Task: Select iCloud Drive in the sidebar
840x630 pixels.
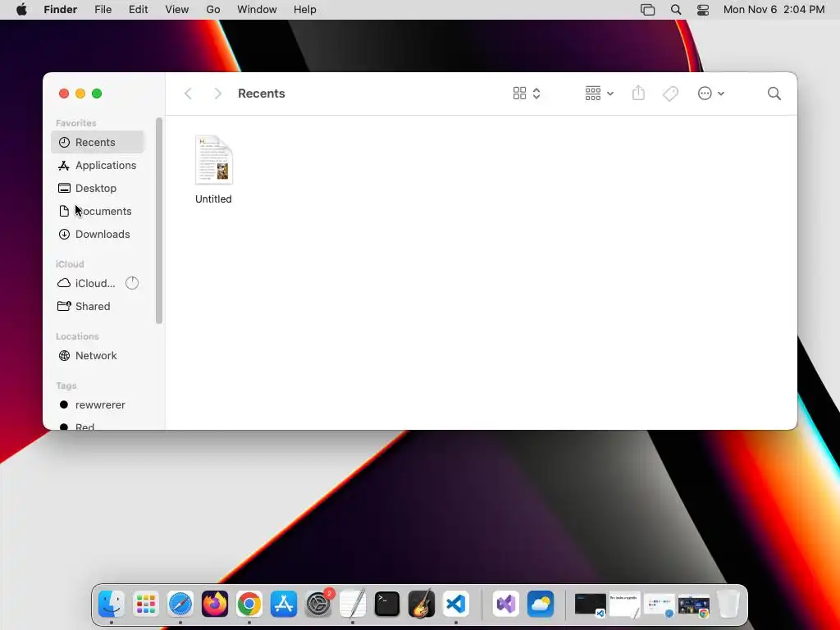Action: [x=98, y=283]
